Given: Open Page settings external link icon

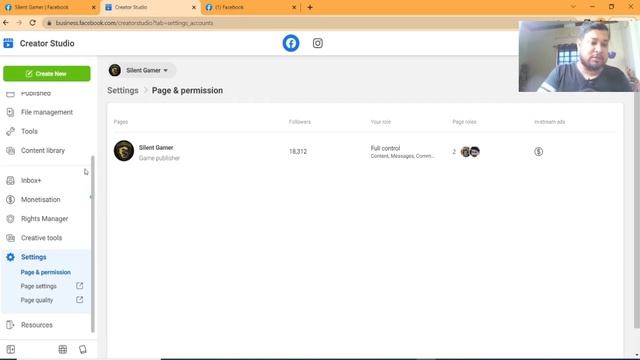Looking at the screenshot, I should (x=80, y=286).
